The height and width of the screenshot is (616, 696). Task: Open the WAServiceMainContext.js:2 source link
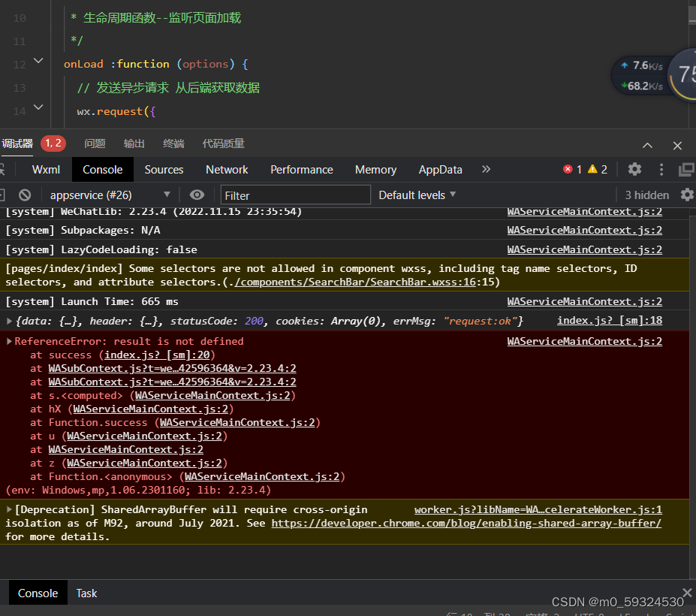tap(584, 340)
